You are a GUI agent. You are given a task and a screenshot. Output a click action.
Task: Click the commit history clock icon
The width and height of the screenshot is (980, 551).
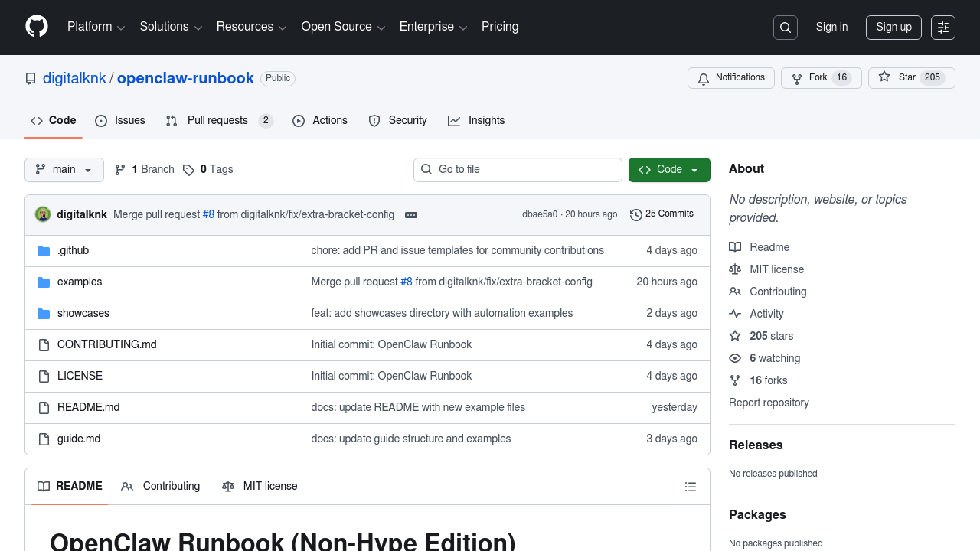pos(635,214)
